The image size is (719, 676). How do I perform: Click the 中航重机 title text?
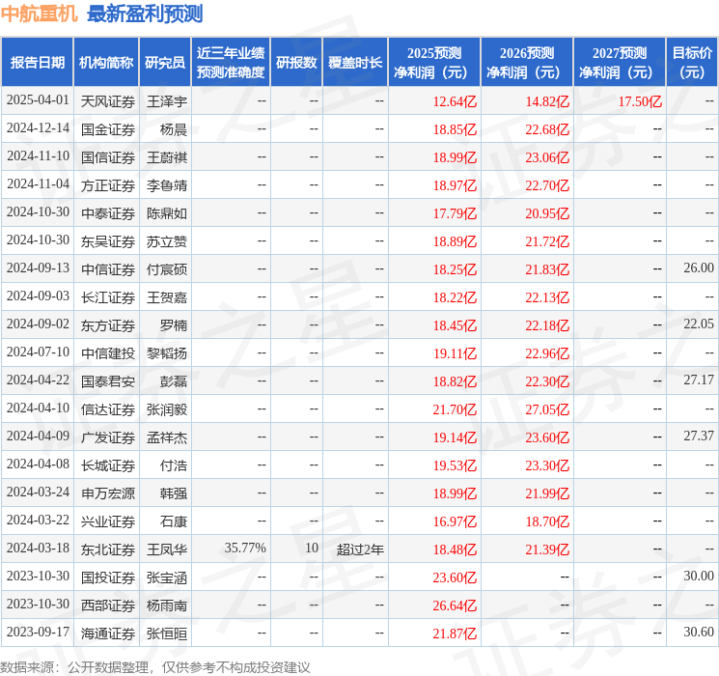coord(39,14)
